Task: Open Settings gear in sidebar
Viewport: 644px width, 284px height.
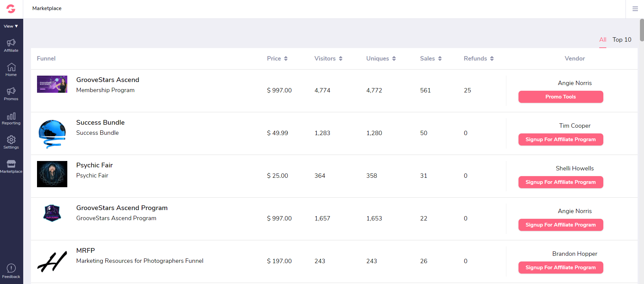Action: click(11, 143)
